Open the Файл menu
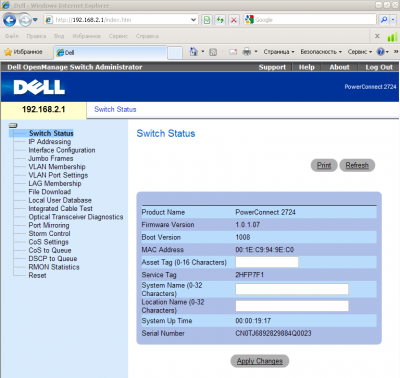Screen dimensions: 400x378 (x=12, y=36)
